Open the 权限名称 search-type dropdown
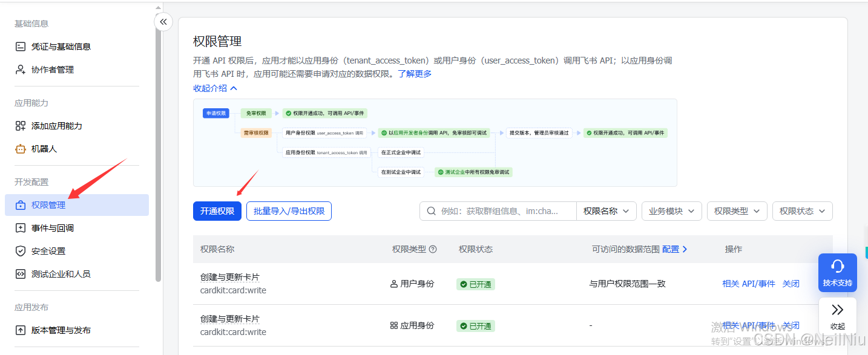The height and width of the screenshot is (355, 868). tap(607, 211)
